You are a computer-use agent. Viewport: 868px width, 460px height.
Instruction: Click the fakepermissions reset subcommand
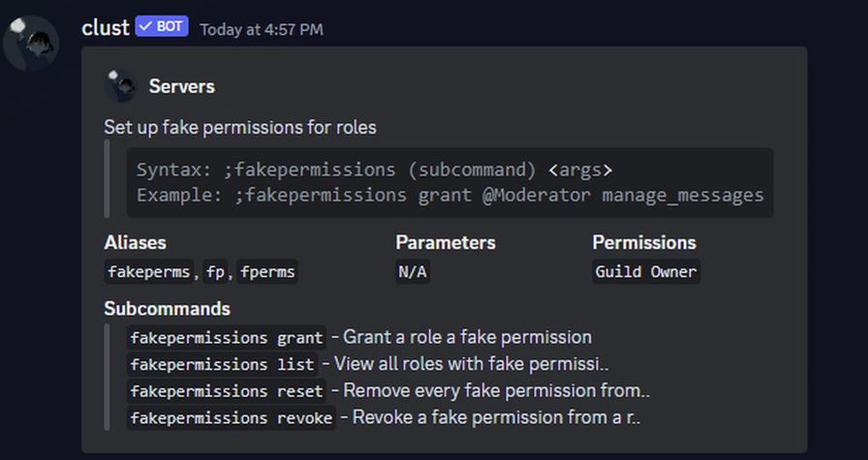(227, 391)
